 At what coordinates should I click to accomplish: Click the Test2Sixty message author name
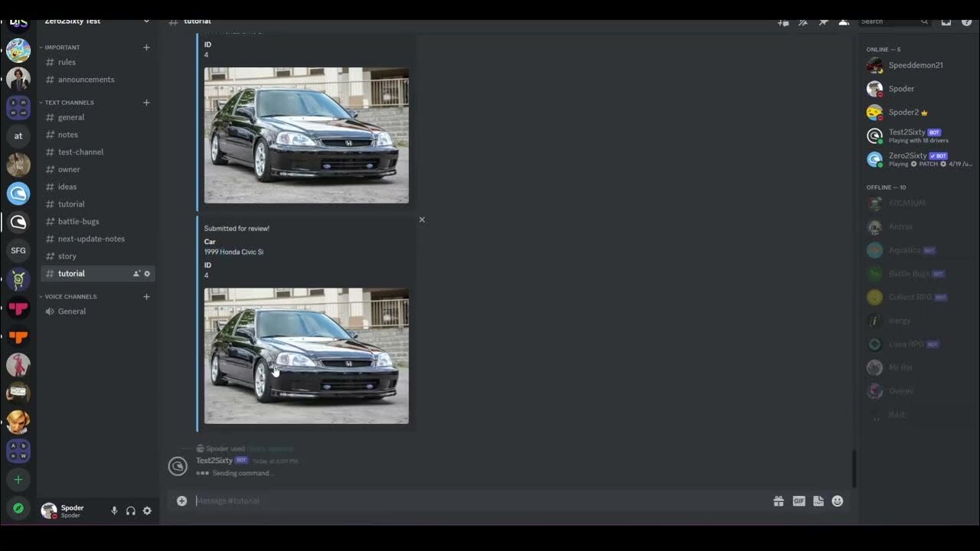(214, 461)
